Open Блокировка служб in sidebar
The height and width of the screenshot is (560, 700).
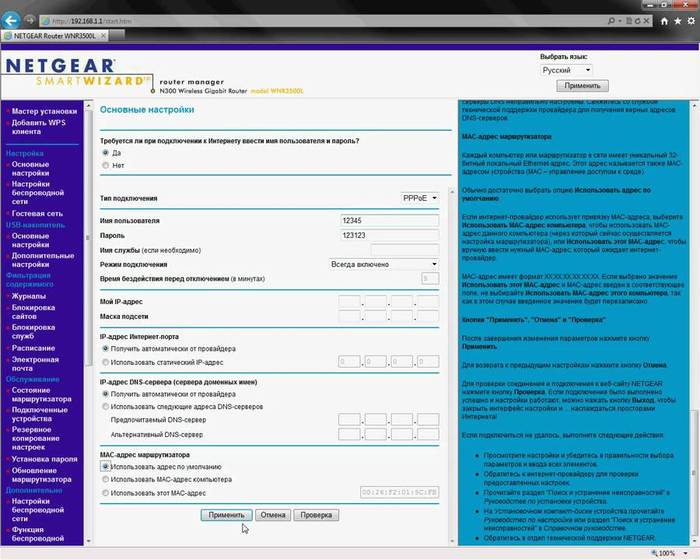33,331
